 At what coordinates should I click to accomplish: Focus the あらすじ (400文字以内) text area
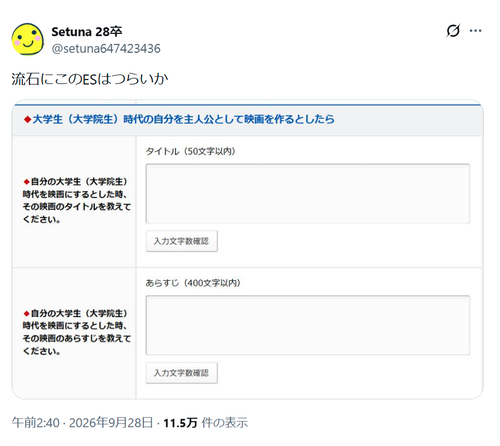point(308,325)
